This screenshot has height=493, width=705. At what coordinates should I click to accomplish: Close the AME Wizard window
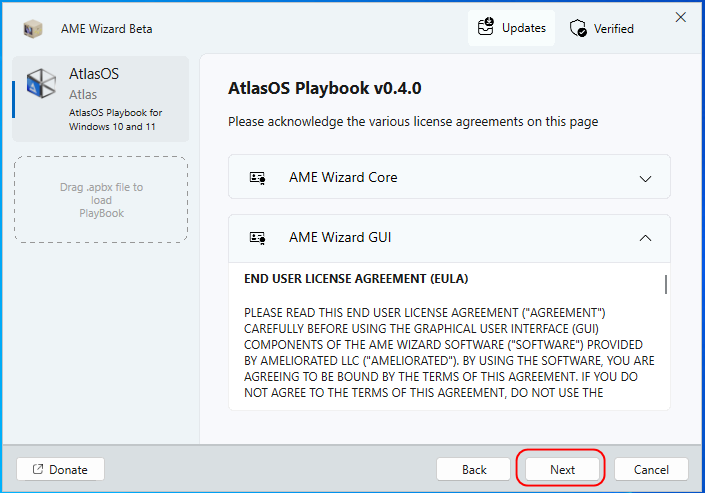(681, 17)
